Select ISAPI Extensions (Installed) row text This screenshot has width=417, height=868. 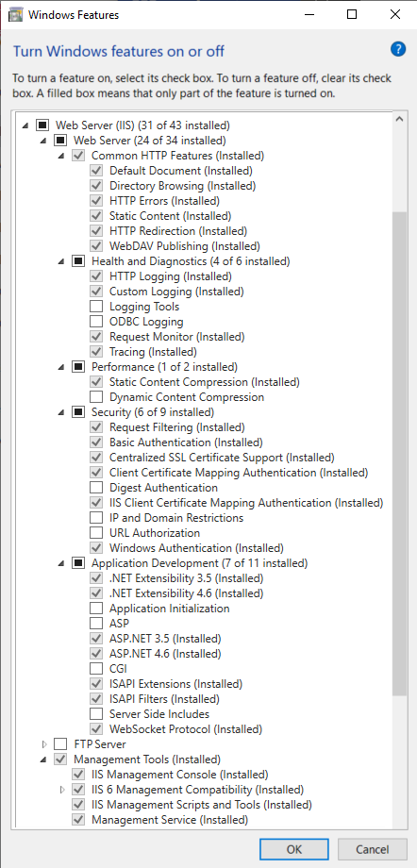point(175,684)
